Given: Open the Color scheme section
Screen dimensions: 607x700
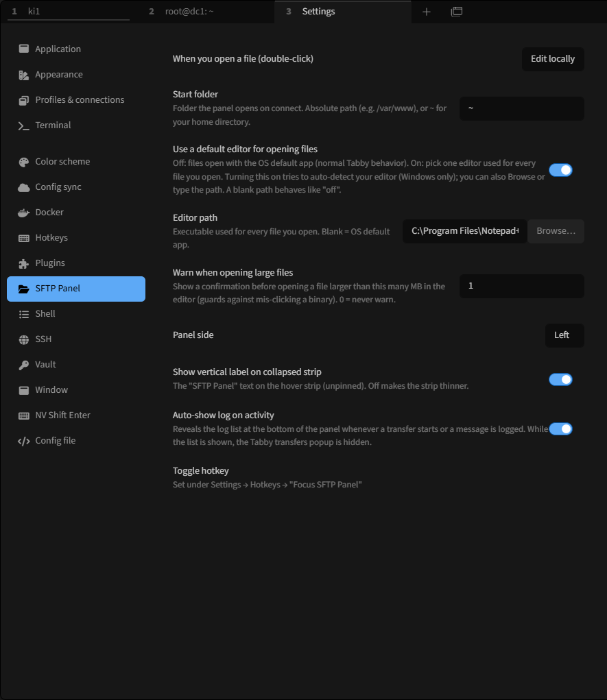Looking at the screenshot, I should coord(76,162).
